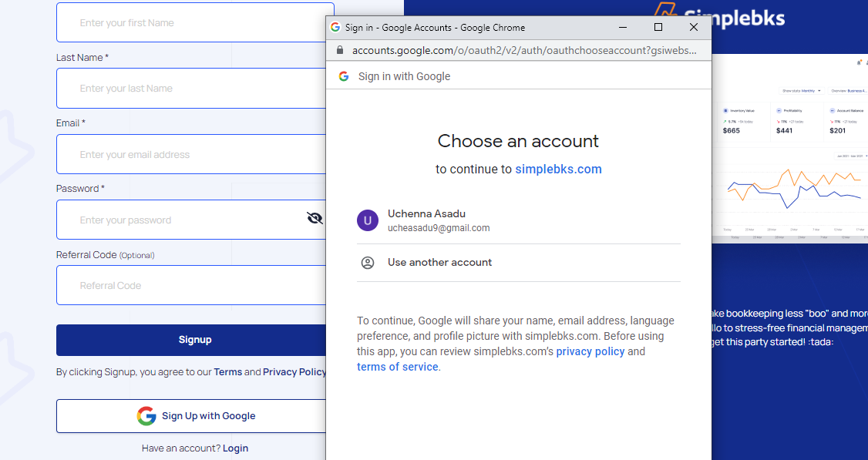Open Google popup privacy policy link
The width and height of the screenshot is (868, 460).
point(590,351)
